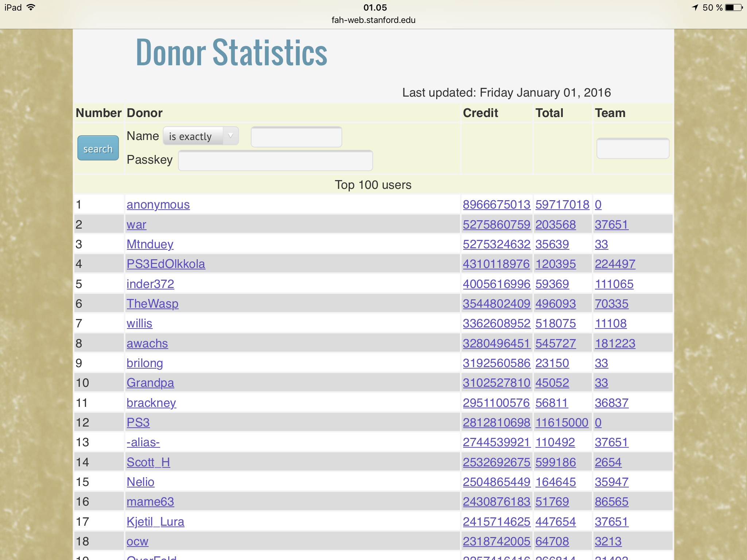
Task: Open donor link 'PS3'
Action: click(138, 422)
